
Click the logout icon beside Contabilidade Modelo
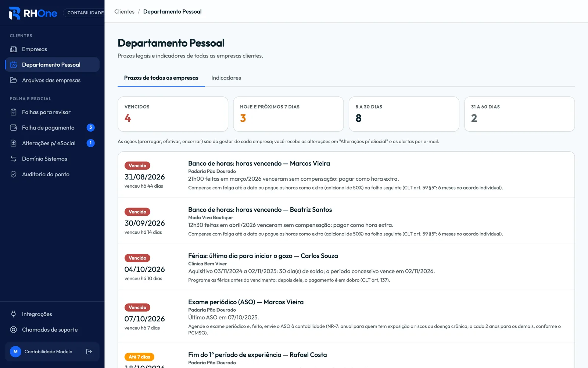[x=89, y=352]
